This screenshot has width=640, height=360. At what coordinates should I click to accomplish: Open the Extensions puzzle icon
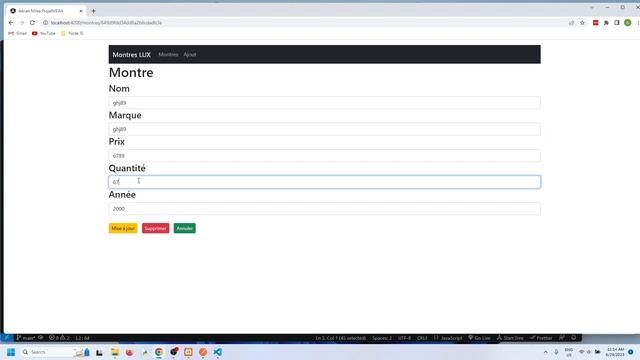pos(606,23)
